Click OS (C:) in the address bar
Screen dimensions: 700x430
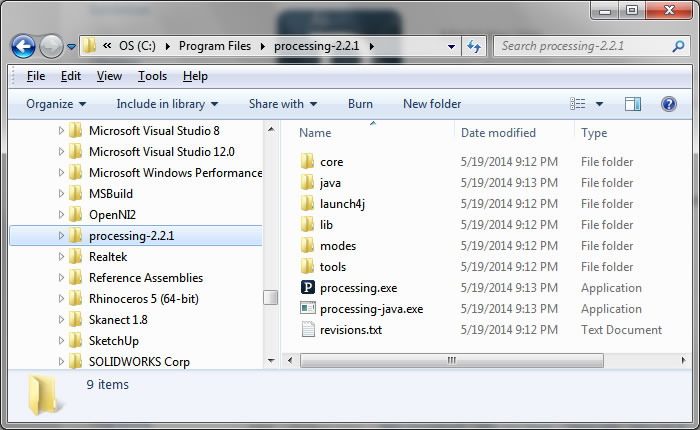click(x=137, y=46)
